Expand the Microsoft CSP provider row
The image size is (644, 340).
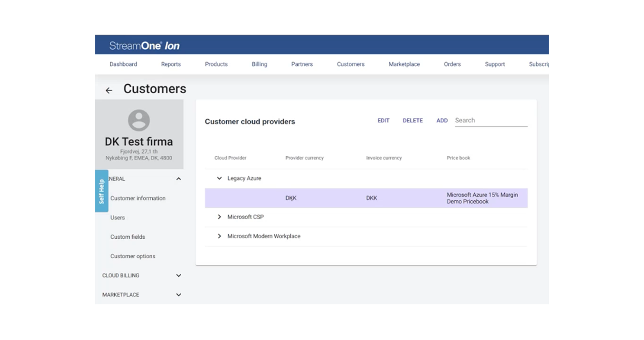tap(219, 217)
